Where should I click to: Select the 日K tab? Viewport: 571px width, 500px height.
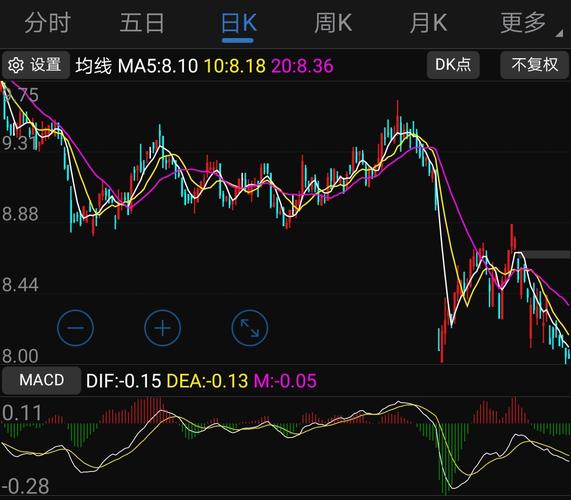click(239, 23)
